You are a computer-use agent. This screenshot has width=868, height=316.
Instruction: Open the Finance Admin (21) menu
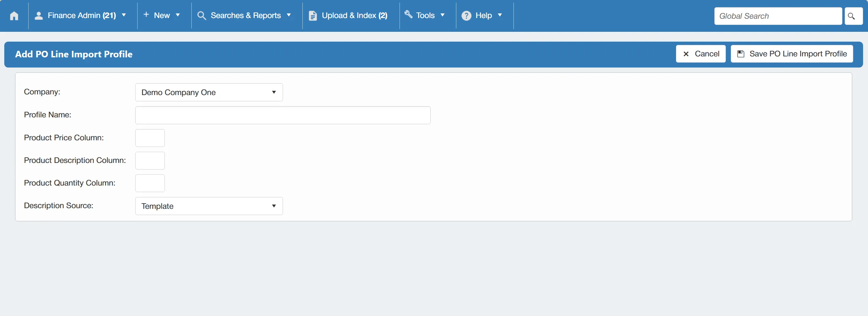pyautogui.click(x=82, y=15)
